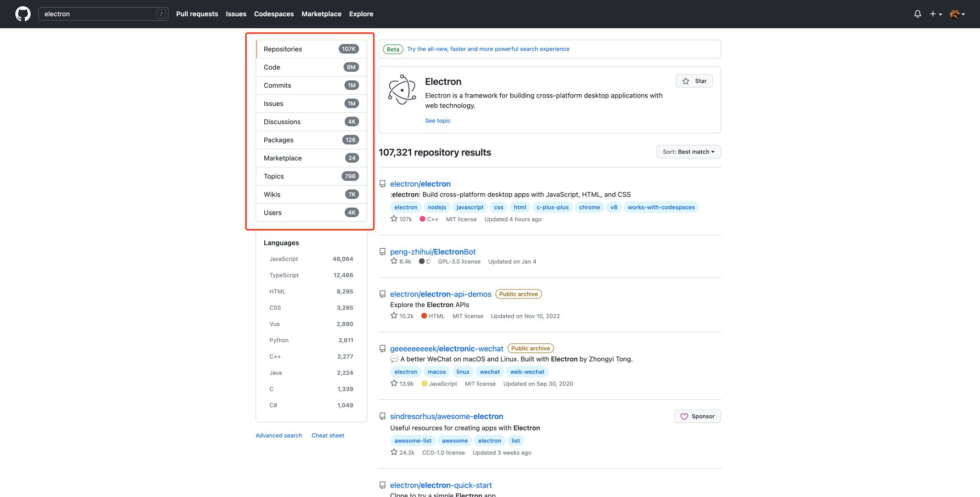
Task: Click the works-with-codespaces topic tag
Action: [661, 207]
